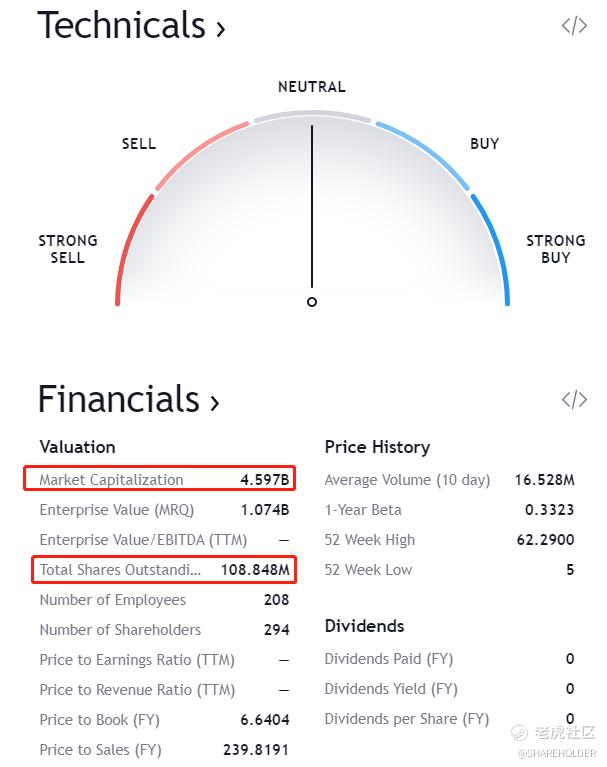
Task: Select the STRONG SELL gauge label
Action: 68,249
